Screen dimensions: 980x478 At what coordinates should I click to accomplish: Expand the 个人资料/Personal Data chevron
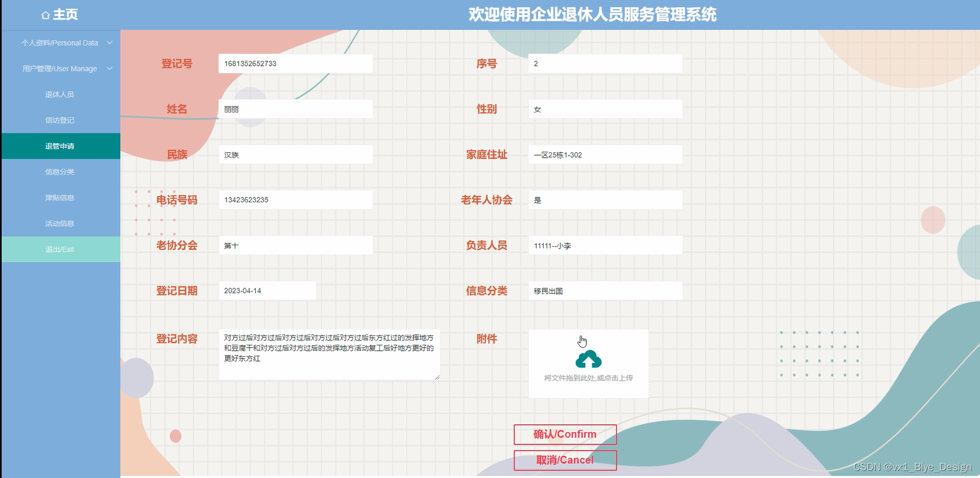coord(109,42)
